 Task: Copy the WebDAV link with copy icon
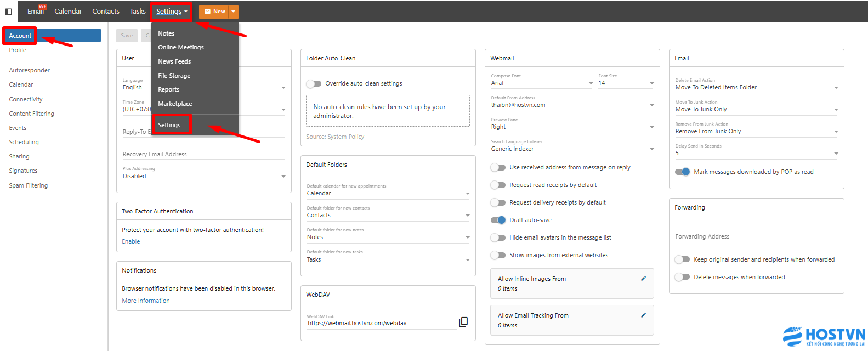click(x=463, y=322)
